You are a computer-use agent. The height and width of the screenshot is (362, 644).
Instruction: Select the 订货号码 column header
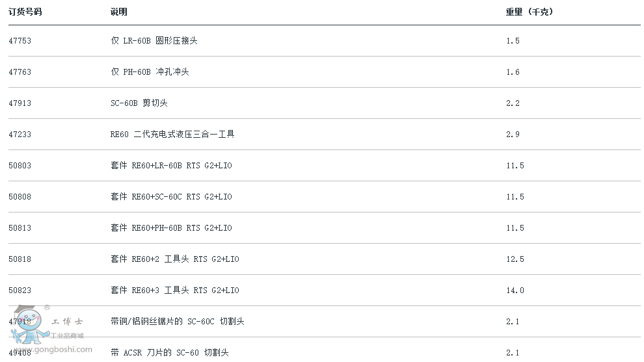(25, 12)
